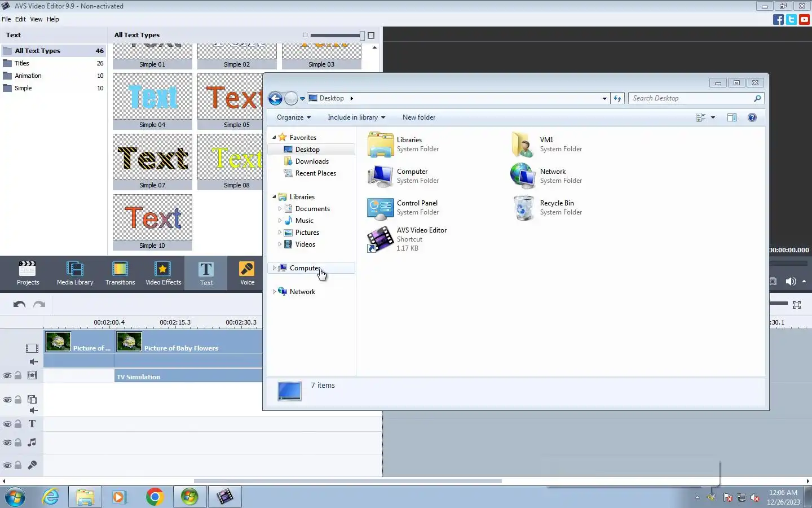Open the Projects panel
812x508 pixels.
tap(28, 274)
